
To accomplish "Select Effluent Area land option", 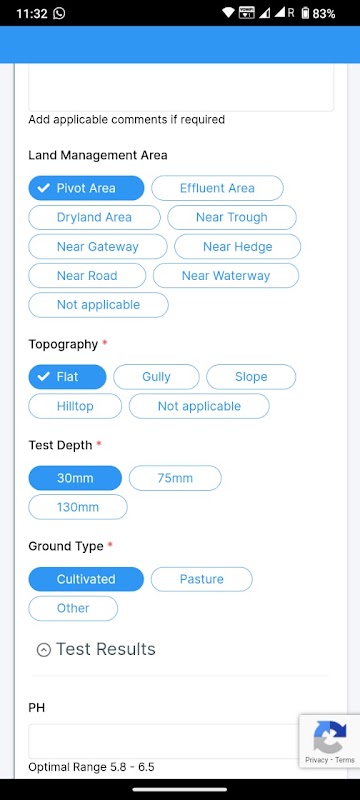I will pos(217,188).
